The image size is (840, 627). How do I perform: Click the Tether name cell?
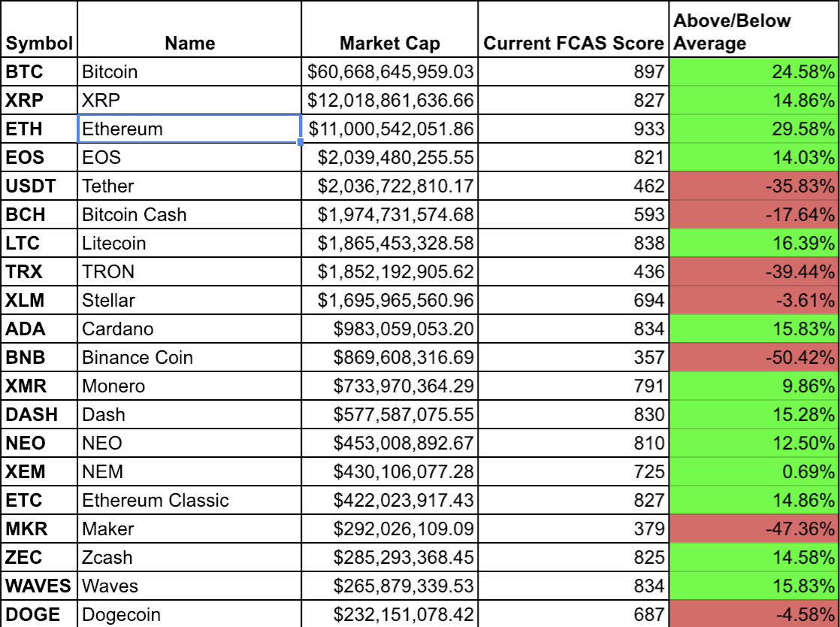pos(189,186)
